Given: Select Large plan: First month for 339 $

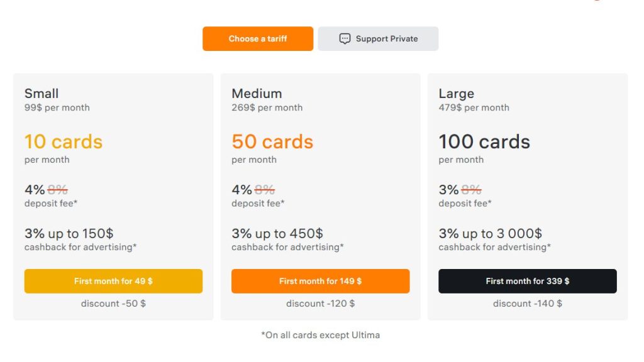Looking at the screenshot, I should tap(527, 281).
